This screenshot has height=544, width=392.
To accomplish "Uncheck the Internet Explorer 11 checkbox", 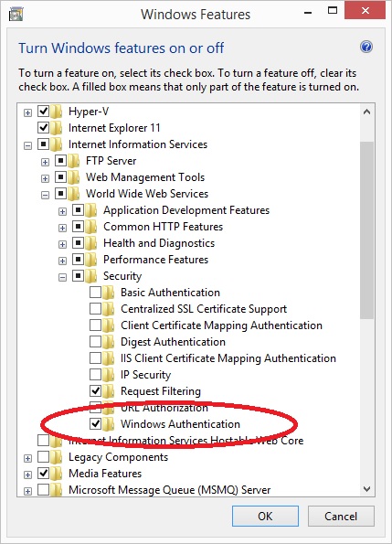I will (x=43, y=127).
